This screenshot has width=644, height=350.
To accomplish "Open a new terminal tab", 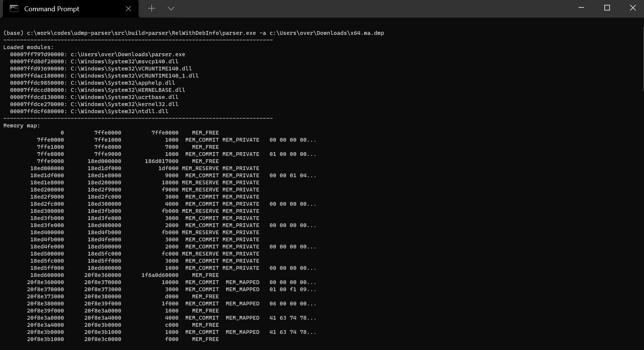I will point(151,8).
